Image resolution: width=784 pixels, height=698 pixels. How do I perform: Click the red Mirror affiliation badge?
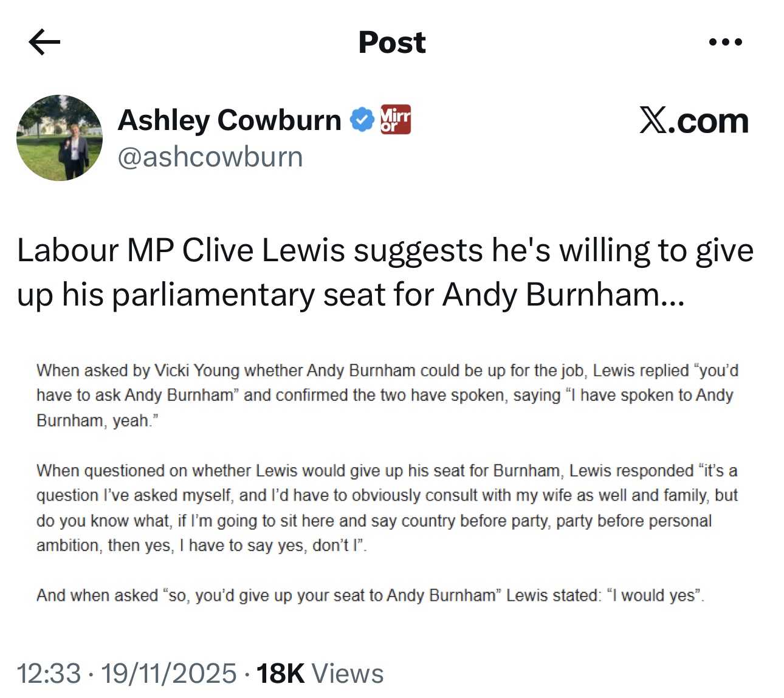tap(395, 119)
